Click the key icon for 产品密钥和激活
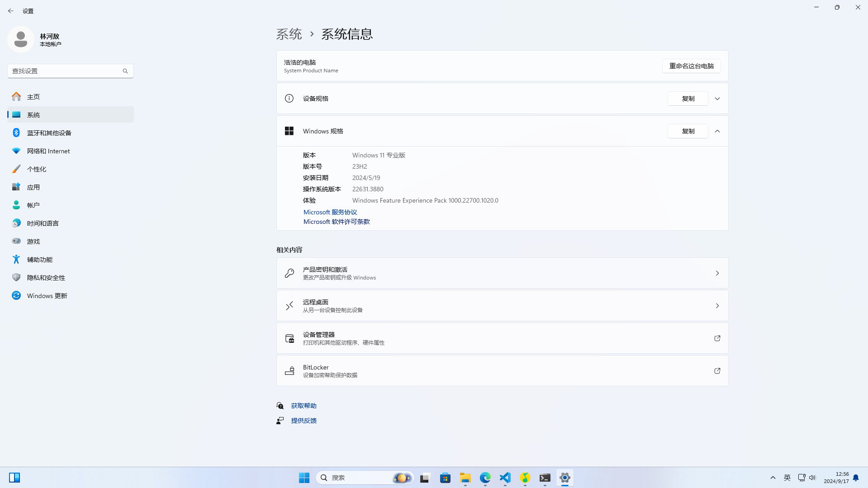868x488 pixels. (289, 273)
